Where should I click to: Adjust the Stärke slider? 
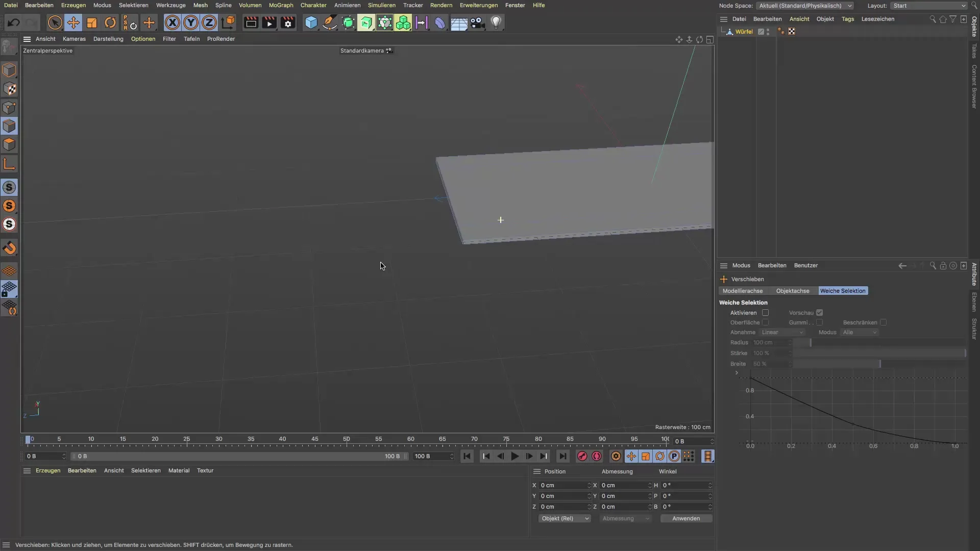coord(879,353)
